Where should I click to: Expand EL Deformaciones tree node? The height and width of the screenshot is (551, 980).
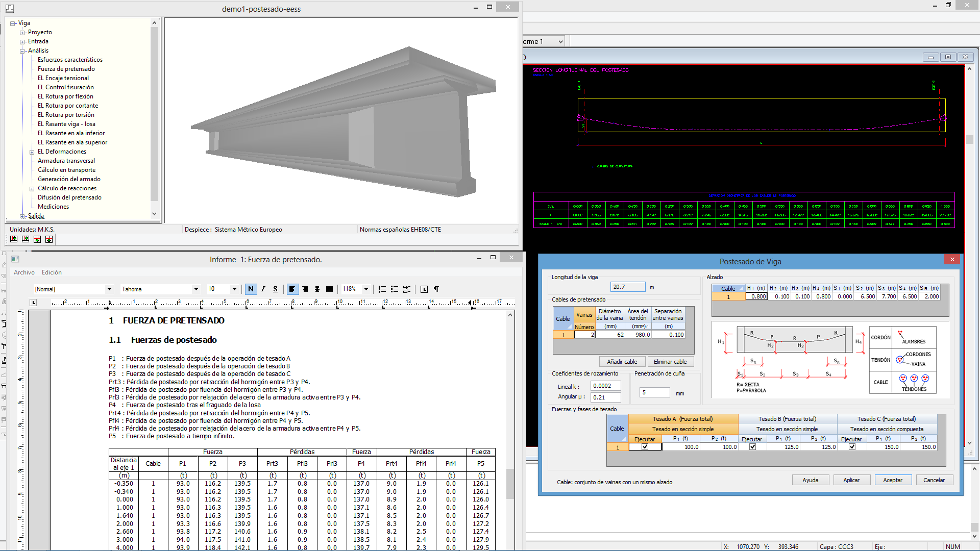[32, 152]
